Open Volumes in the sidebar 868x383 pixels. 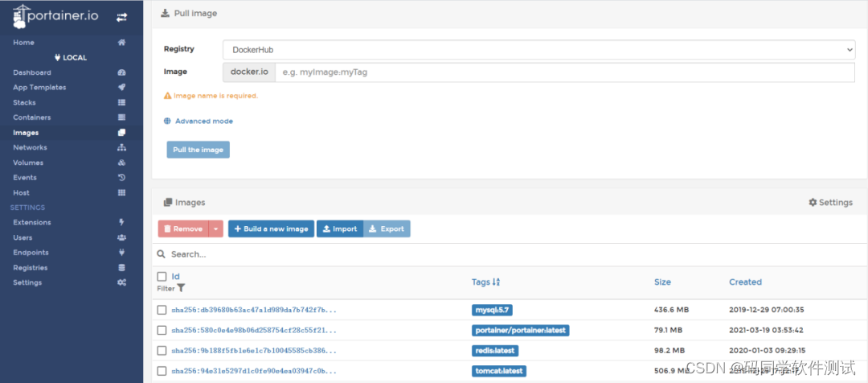click(x=28, y=163)
